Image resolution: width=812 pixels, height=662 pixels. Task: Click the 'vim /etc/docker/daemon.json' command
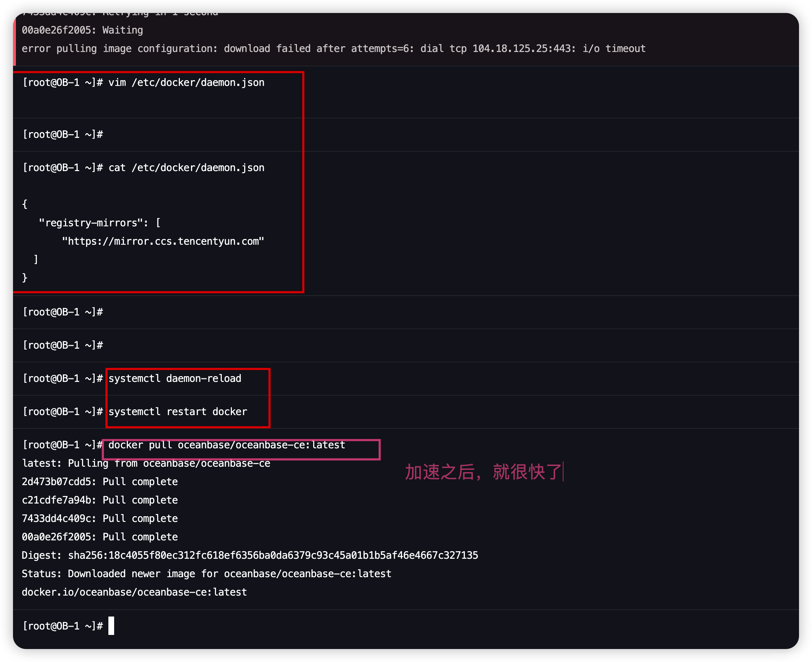point(187,83)
